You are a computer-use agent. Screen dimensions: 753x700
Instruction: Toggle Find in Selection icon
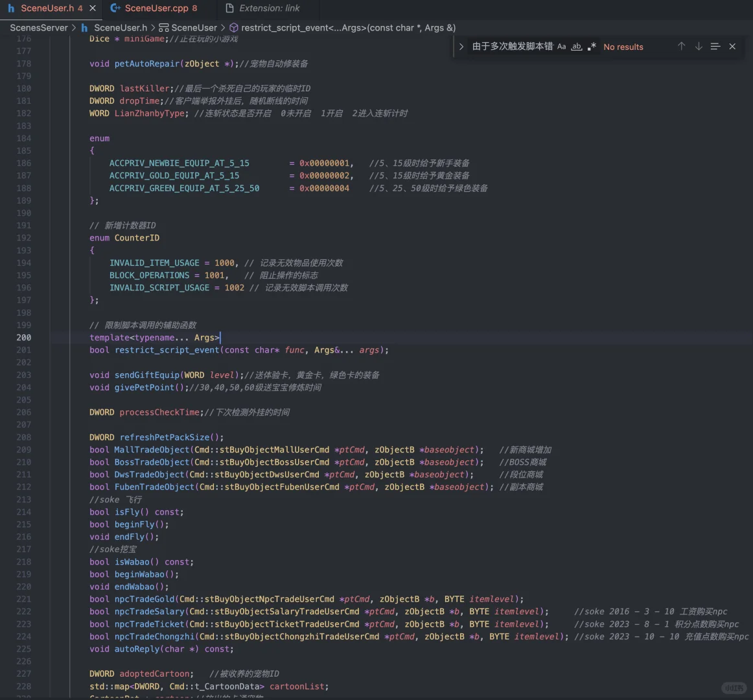click(x=715, y=47)
